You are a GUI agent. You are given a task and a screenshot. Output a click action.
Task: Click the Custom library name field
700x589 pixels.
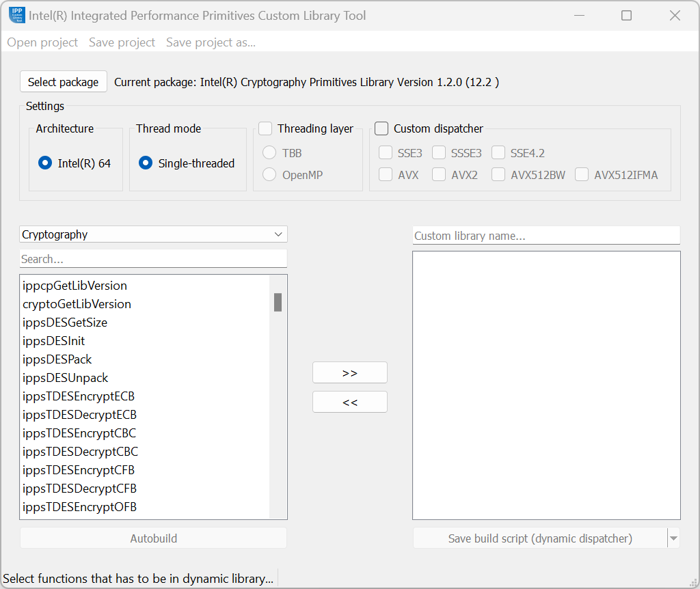[546, 236]
